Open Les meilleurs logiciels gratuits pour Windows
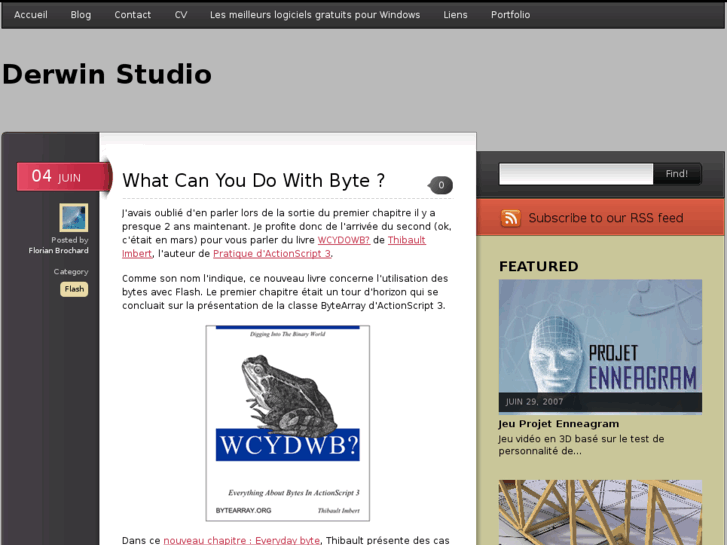 click(x=315, y=15)
